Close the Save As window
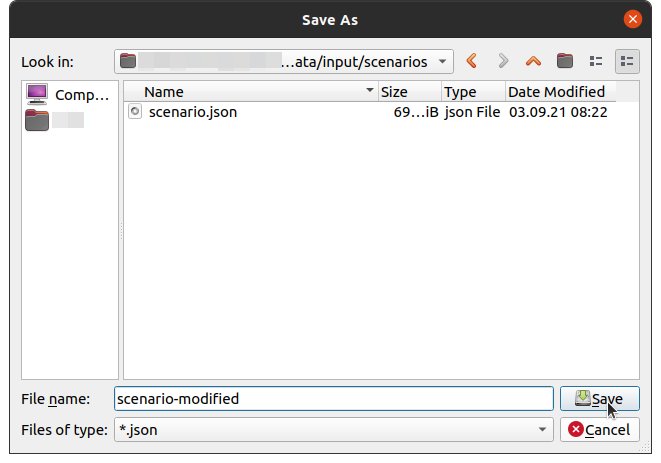 (632, 19)
